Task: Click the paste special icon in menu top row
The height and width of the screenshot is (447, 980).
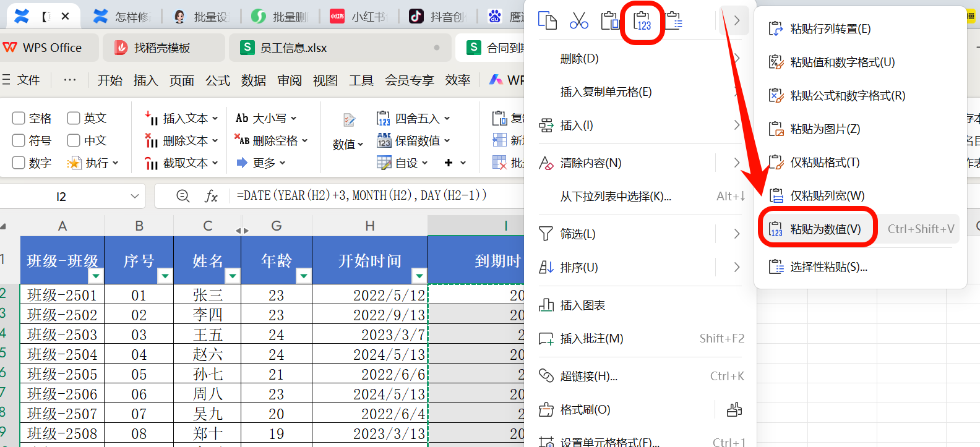Action: (x=674, y=21)
